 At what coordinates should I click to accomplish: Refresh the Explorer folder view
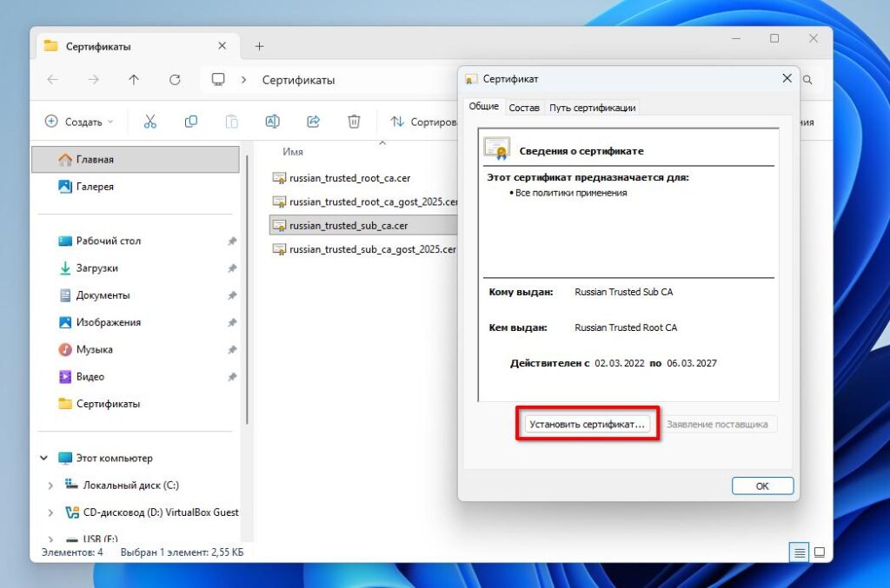point(175,79)
